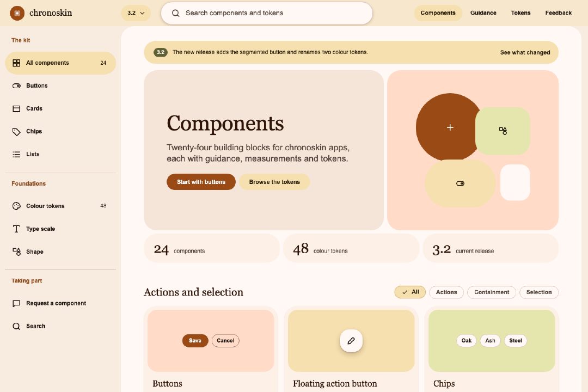Click the Components hero heading
The image size is (588, 392).
(x=225, y=123)
